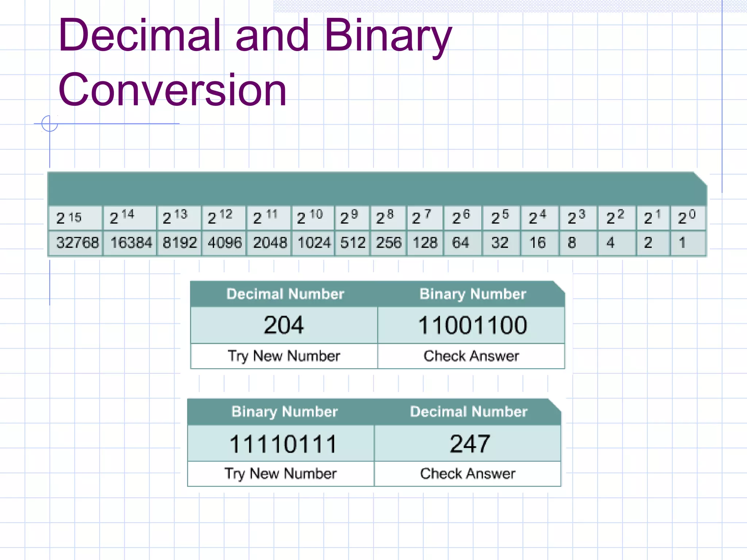Click Check Answer under decimal 247
Screen dimensions: 747x560
point(468,474)
